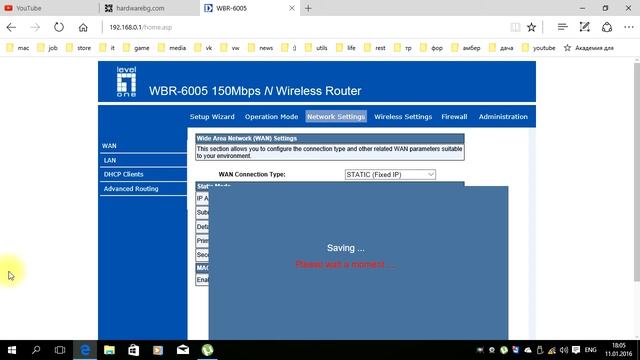
Task: Open the Edge hub icon
Action: (x=562, y=27)
